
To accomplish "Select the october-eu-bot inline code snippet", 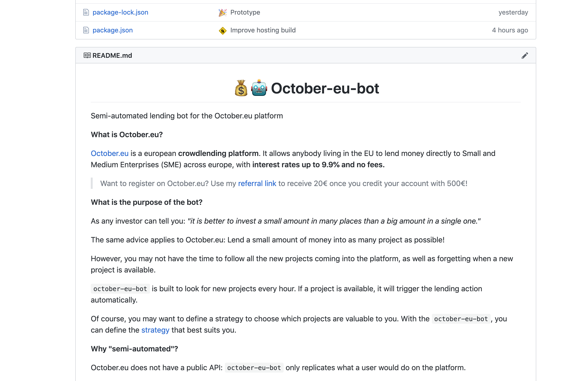I will 120,288.
